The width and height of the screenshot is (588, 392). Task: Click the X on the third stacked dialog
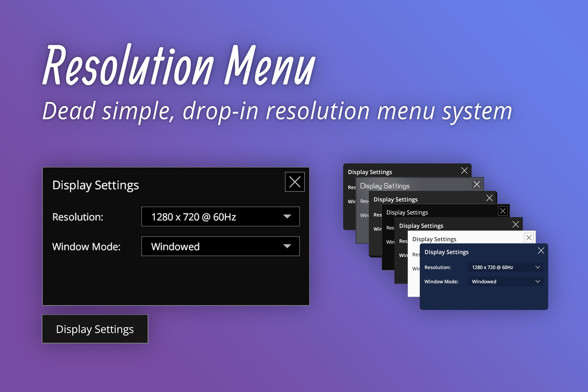(x=490, y=198)
